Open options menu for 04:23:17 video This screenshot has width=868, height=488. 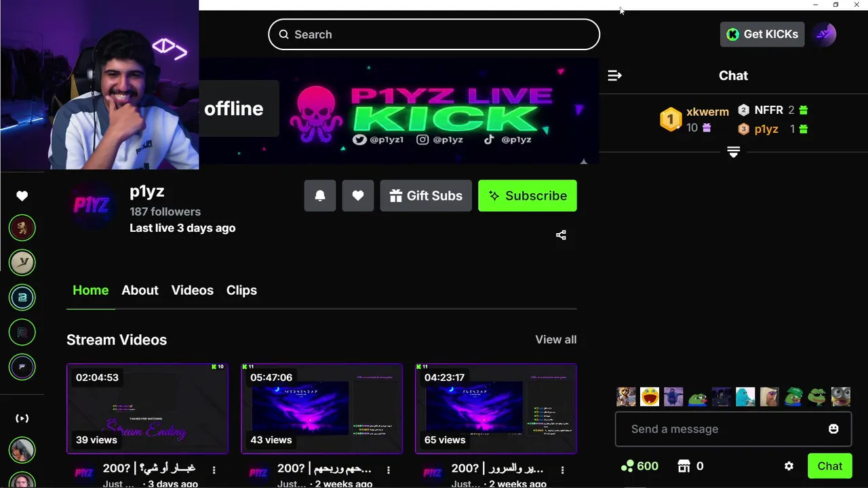562,470
